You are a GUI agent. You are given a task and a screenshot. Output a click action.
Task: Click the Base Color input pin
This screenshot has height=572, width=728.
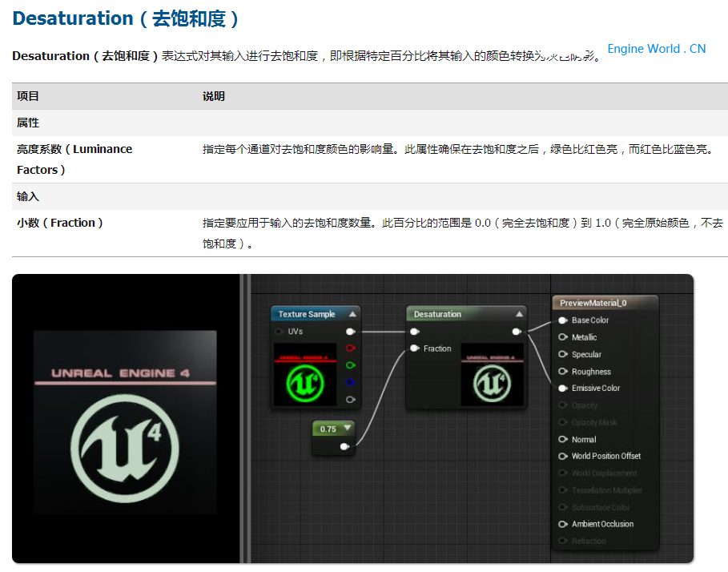563,320
